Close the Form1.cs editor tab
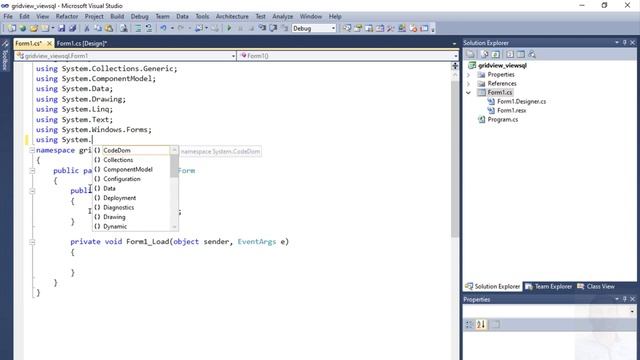640x360 pixels. point(49,43)
